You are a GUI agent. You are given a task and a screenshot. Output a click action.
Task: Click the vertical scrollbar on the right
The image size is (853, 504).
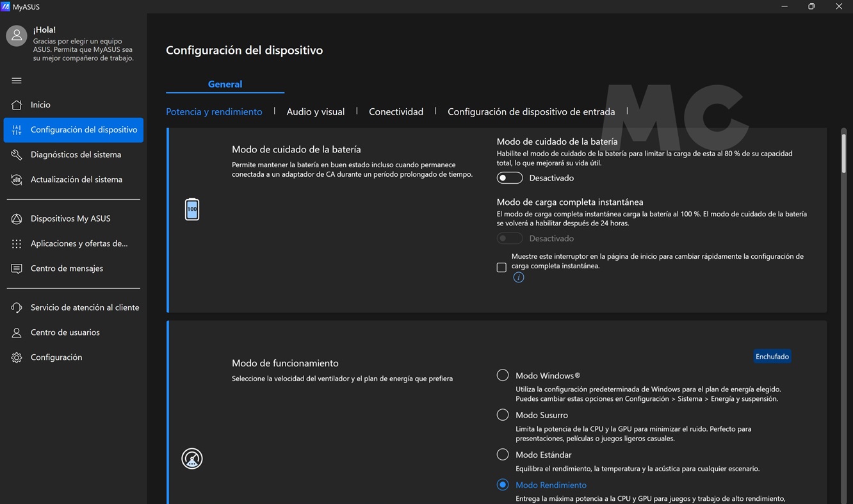click(844, 154)
